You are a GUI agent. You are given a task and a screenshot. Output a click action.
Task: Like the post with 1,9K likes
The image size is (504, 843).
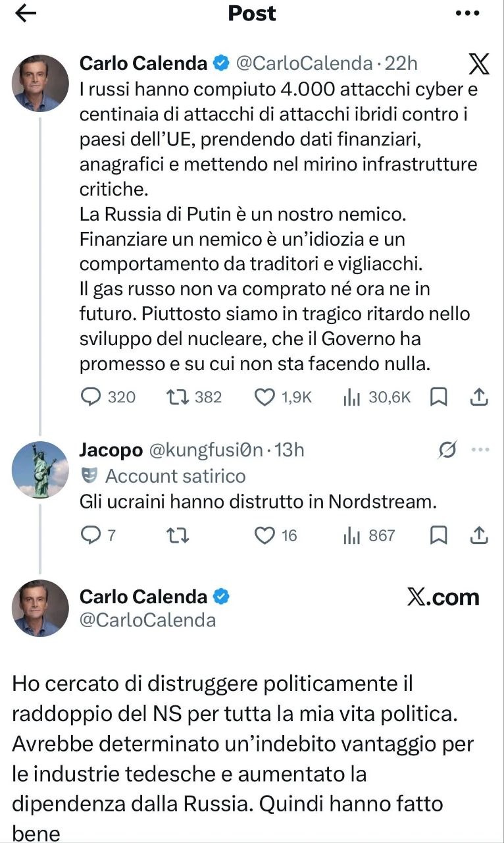(265, 397)
